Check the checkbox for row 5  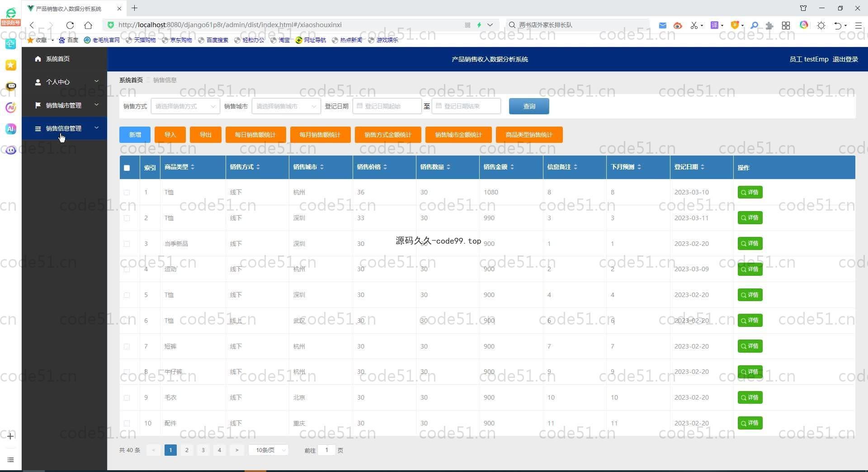pos(127,295)
